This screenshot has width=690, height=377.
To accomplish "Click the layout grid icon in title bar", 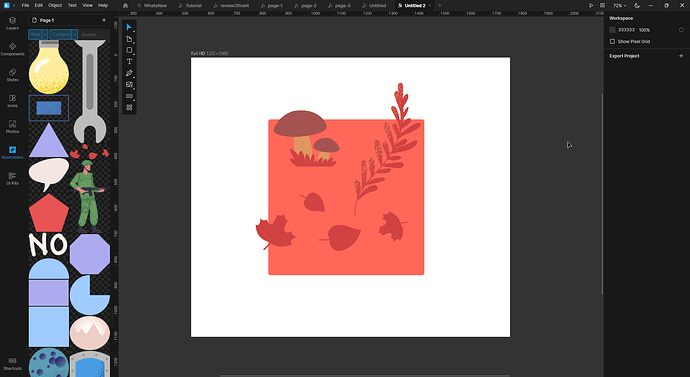I will (602, 5).
